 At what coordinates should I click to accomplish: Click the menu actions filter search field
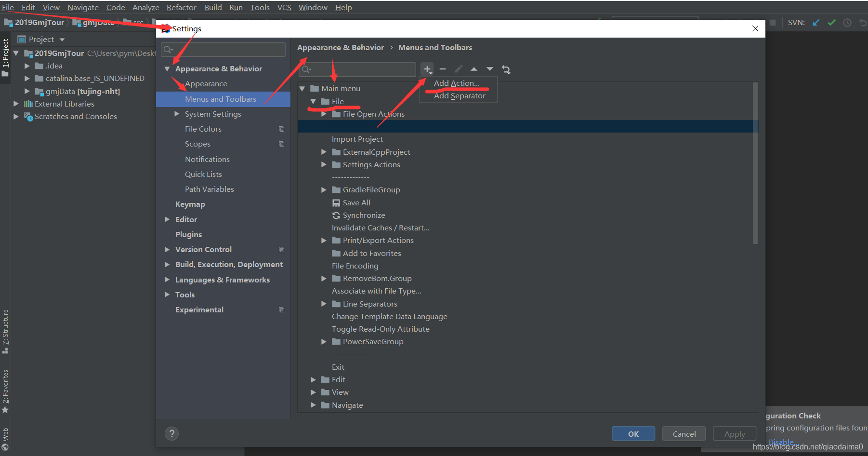coord(357,69)
